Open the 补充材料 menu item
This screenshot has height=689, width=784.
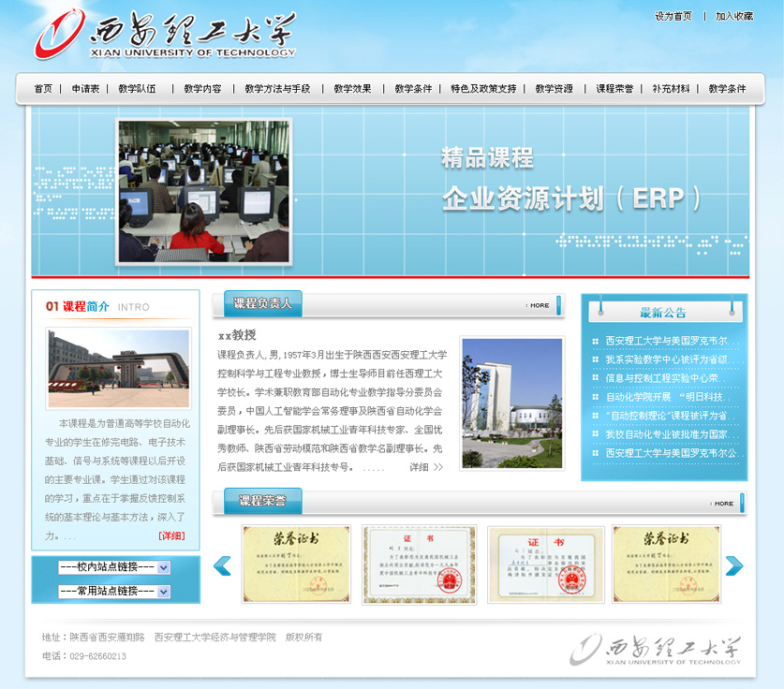[671, 89]
